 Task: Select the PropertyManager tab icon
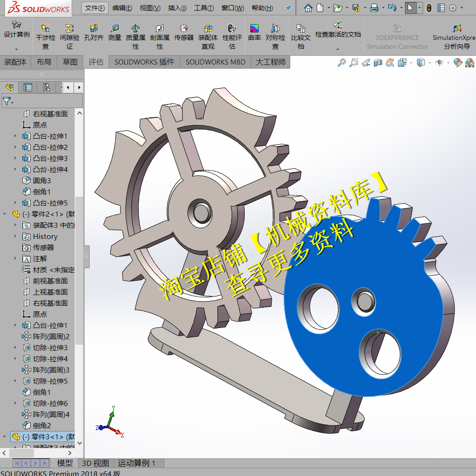[x=28, y=87]
